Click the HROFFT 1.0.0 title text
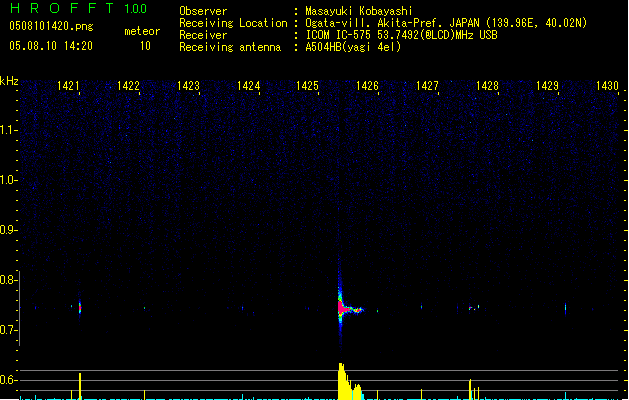Screen dimensions: 629x400 tap(79, 8)
